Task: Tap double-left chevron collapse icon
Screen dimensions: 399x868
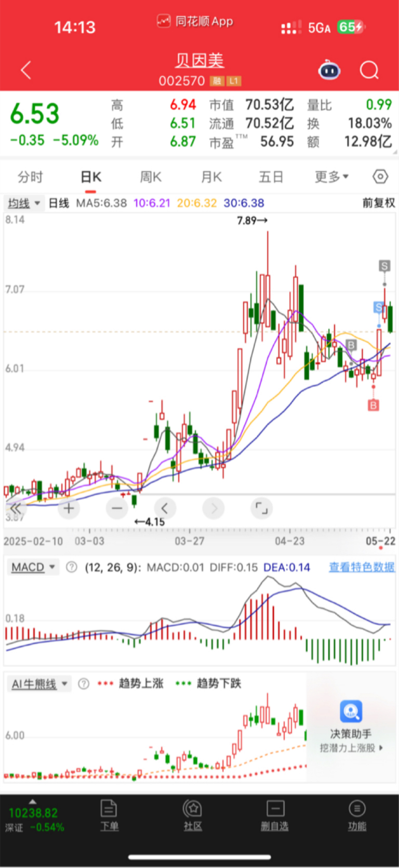Action: click(x=16, y=508)
